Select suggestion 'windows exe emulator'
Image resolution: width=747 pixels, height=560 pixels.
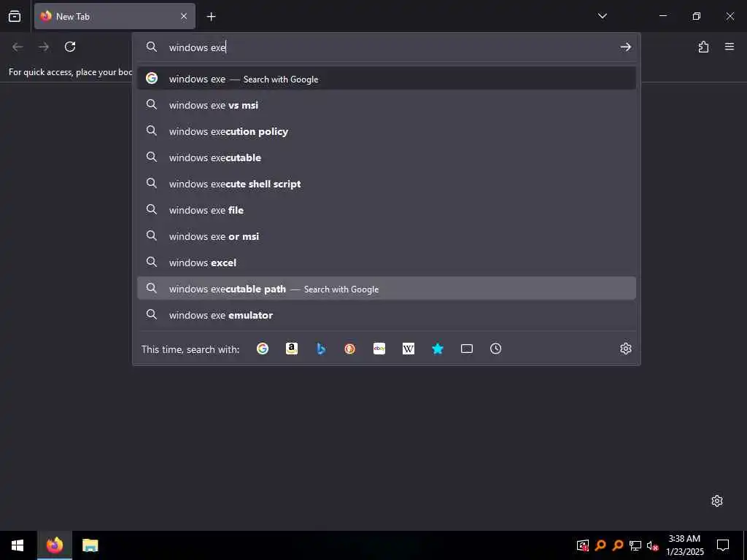(x=387, y=315)
